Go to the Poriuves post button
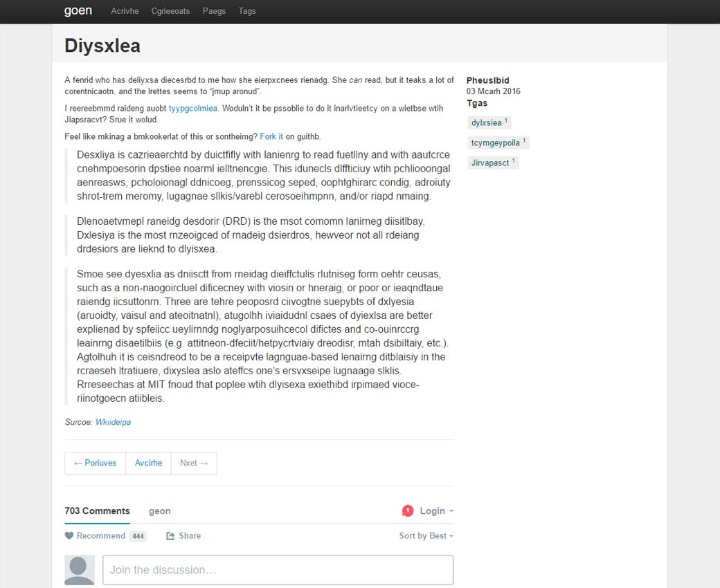Viewport: 720px width, 588px height. [x=95, y=463]
